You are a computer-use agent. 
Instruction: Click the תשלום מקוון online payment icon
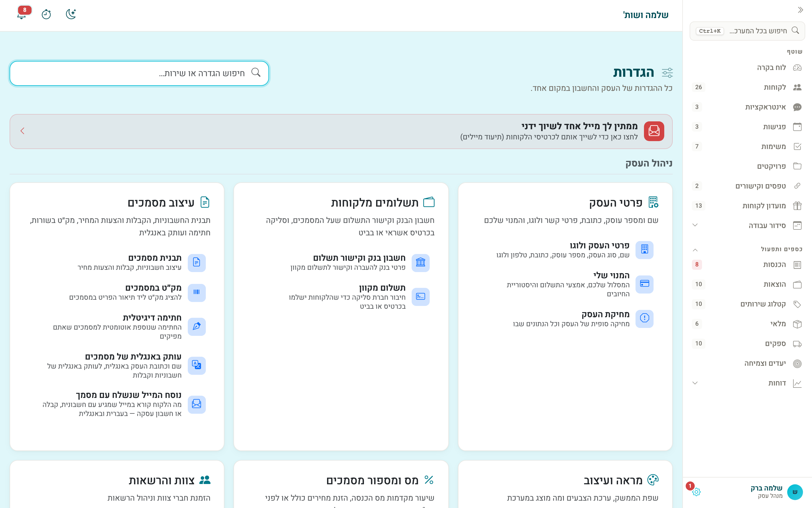[x=420, y=297]
